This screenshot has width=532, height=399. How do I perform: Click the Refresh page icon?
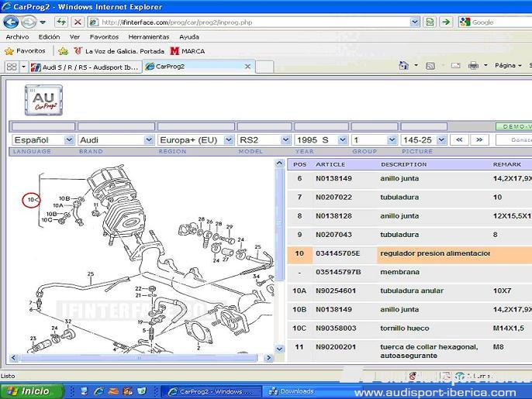(61, 22)
